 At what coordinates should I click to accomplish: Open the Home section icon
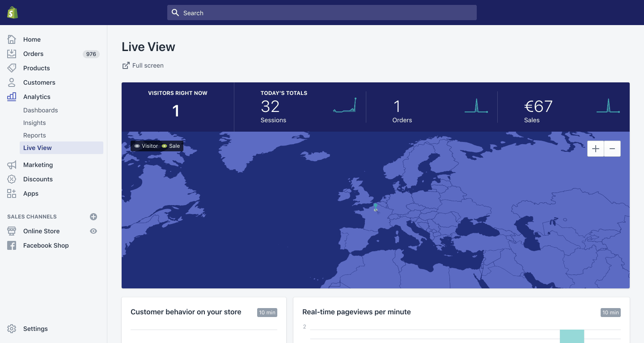[x=12, y=39]
